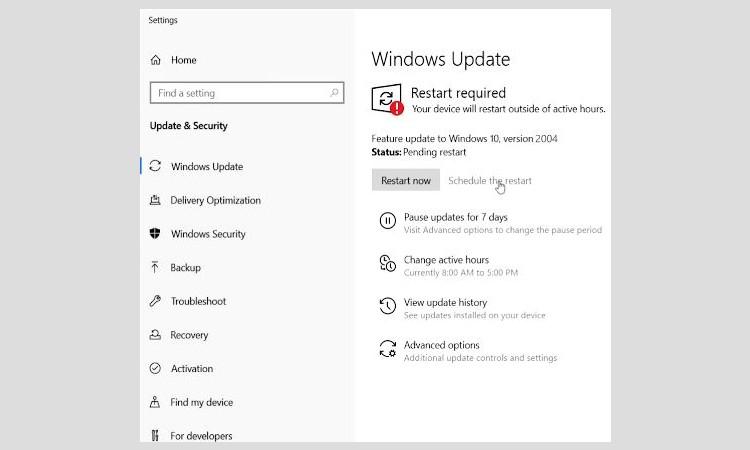Click the For developers icon

click(x=154, y=436)
